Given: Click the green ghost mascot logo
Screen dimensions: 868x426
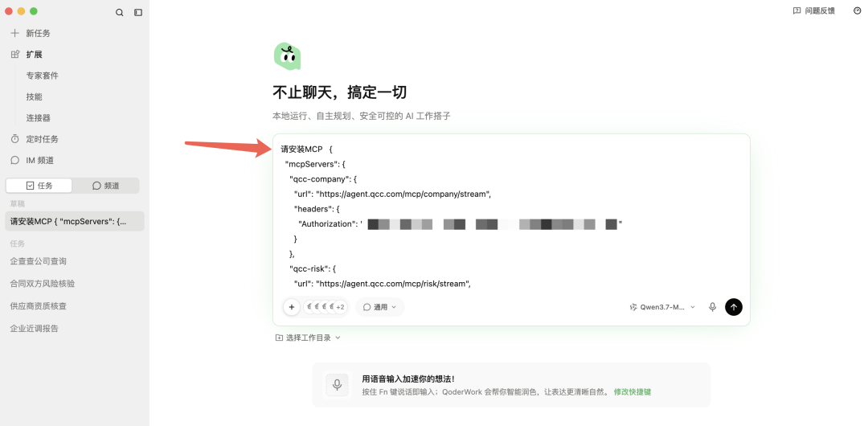Looking at the screenshot, I should (x=287, y=56).
